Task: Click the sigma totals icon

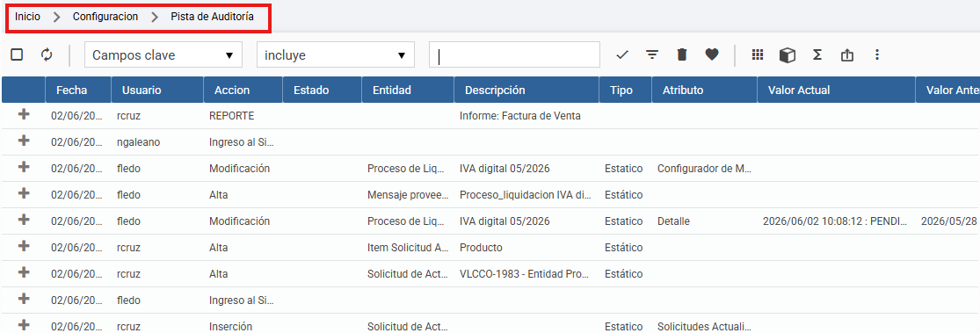Action: [x=817, y=55]
